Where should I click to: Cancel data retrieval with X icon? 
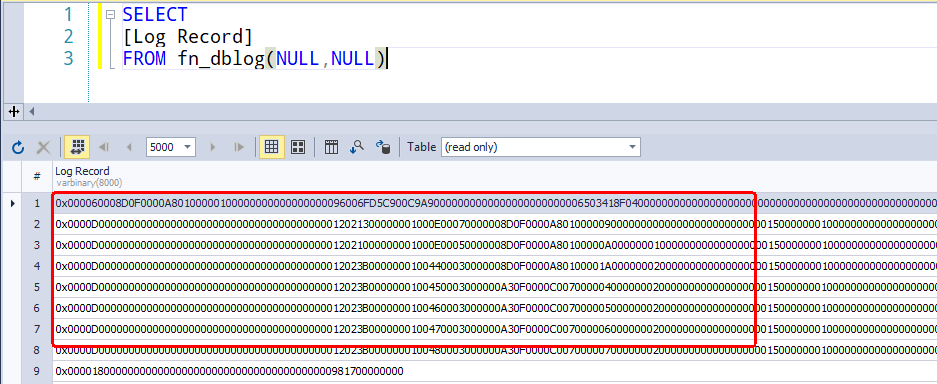pos(44,147)
